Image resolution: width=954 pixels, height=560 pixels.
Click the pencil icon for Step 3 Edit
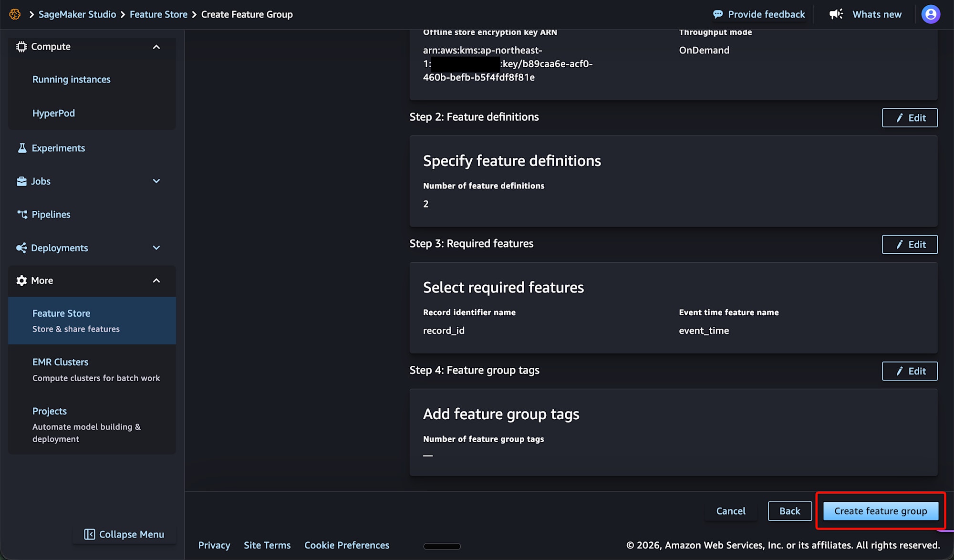tap(900, 245)
